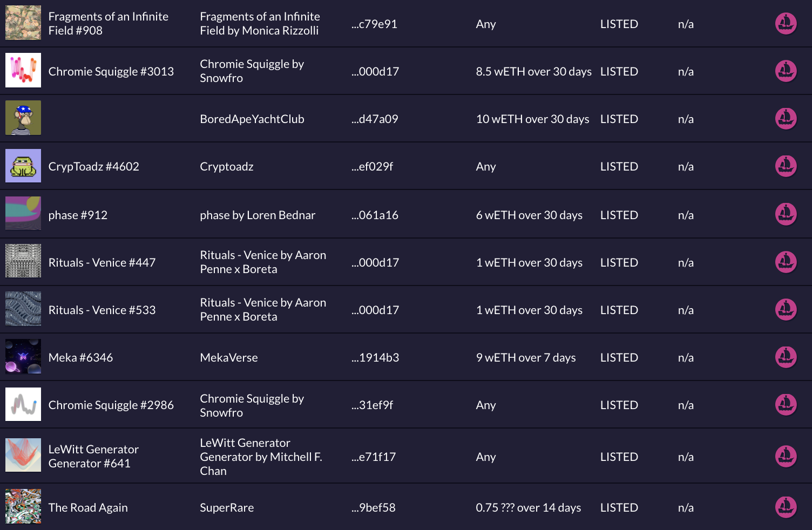
Task: Click OpenSea icon for Rituals - Venice #447
Action: pyautogui.click(x=786, y=262)
